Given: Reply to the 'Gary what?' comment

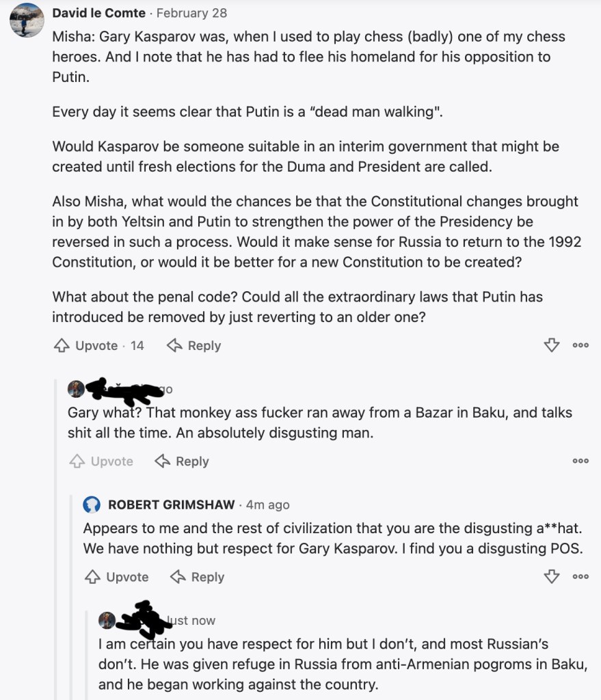Looking at the screenshot, I should click(182, 462).
